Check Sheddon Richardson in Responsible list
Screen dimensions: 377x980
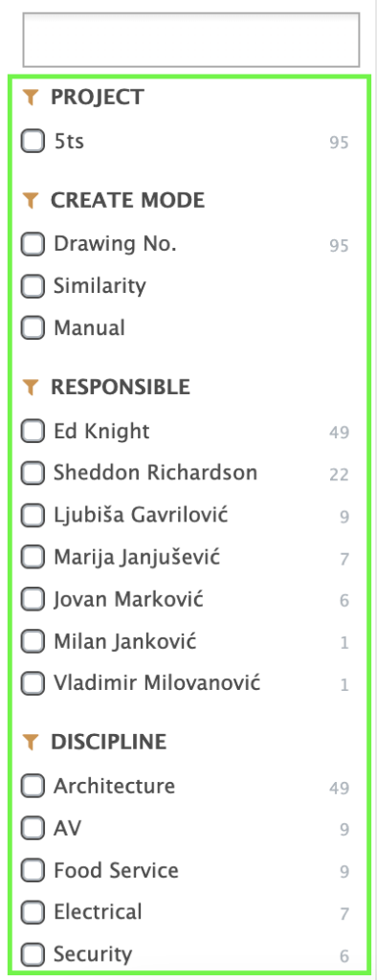[33, 473]
